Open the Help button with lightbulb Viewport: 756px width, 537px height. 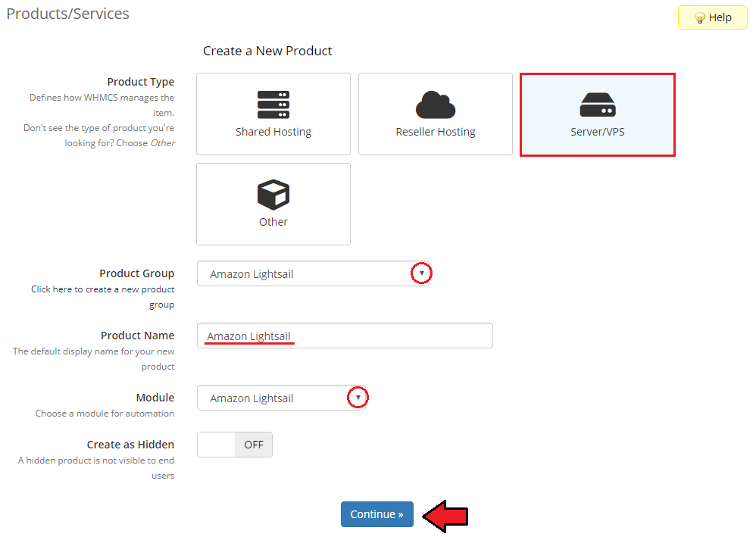click(713, 17)
